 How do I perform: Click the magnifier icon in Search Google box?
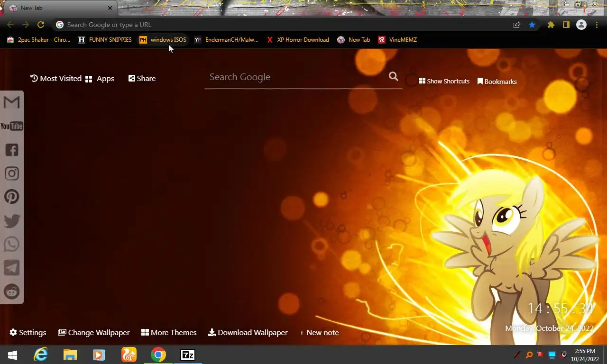click(x=393, y=76)
